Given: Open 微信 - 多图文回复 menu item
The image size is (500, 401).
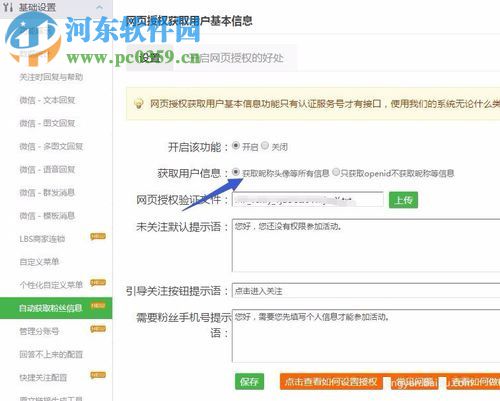Looking at the screenshot, I should (x=51, y=146).
